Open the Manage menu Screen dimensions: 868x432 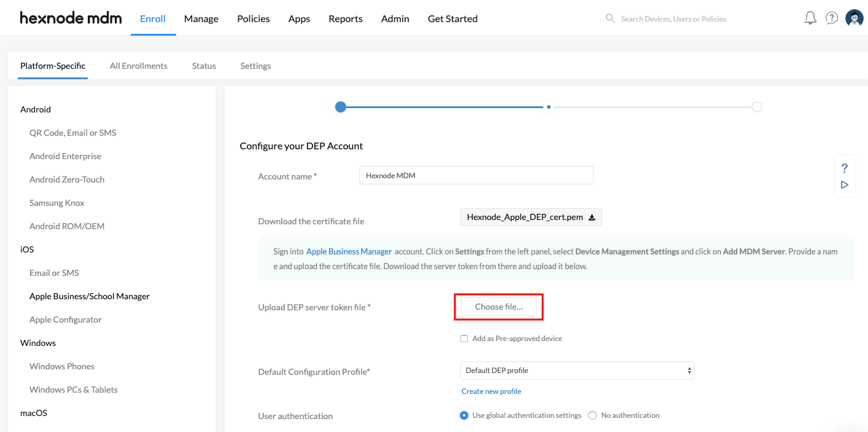tap(201, 18)
